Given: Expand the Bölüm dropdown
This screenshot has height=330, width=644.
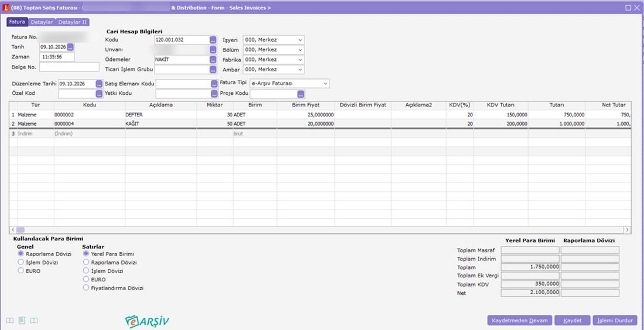Looking at the screenshot, I should pos(300,50).
